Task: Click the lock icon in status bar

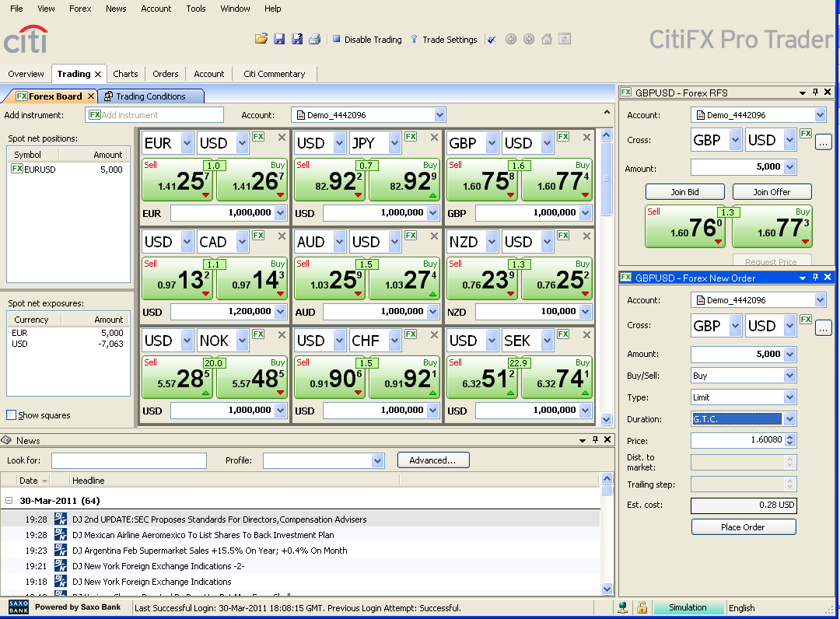Action: [642, 608]
